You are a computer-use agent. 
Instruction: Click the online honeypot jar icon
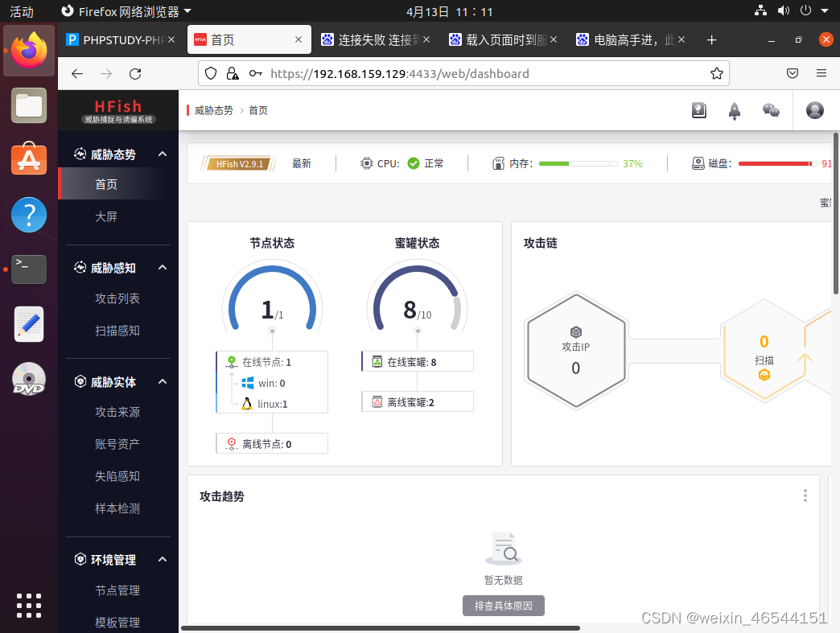tap(377, 361)
